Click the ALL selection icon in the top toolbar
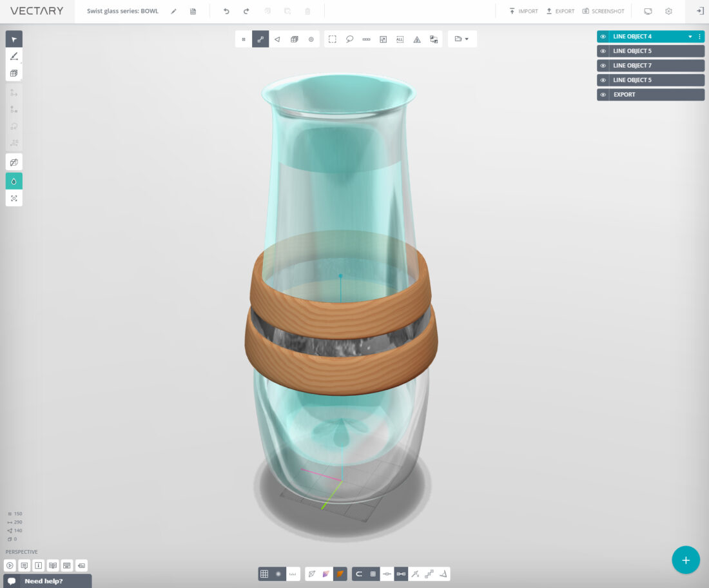Viewport: 709px width, 588px height. pos(400,39)
